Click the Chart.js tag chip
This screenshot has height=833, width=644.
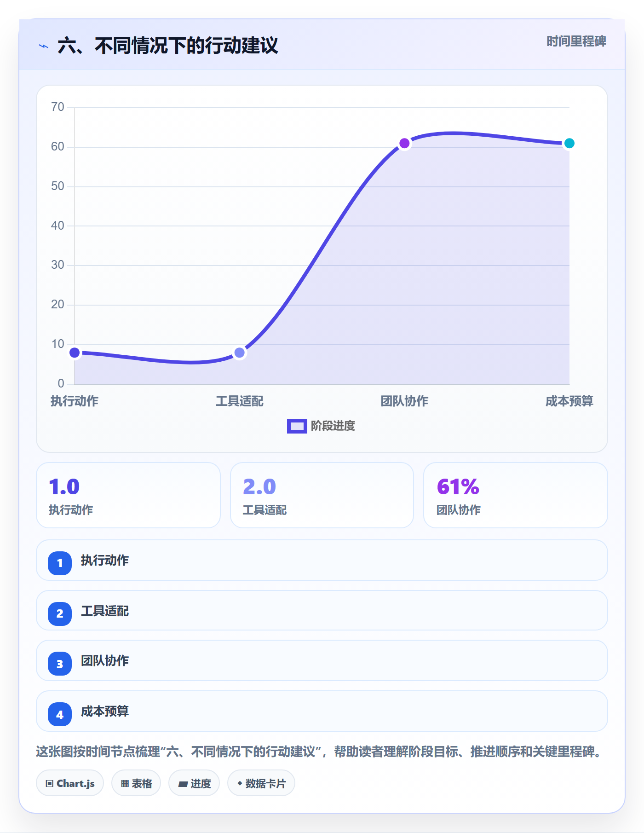(x=70, y=783)
